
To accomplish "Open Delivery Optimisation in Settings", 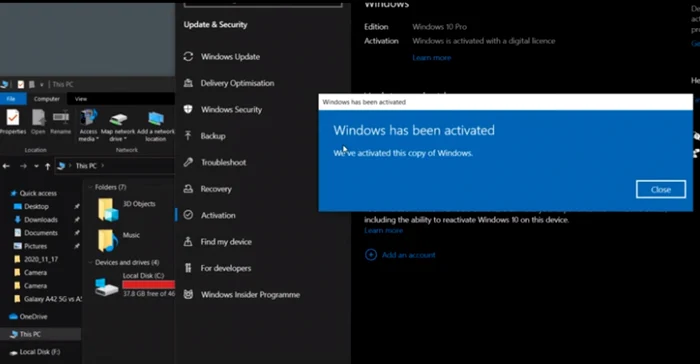I will (x=237, y=83).
